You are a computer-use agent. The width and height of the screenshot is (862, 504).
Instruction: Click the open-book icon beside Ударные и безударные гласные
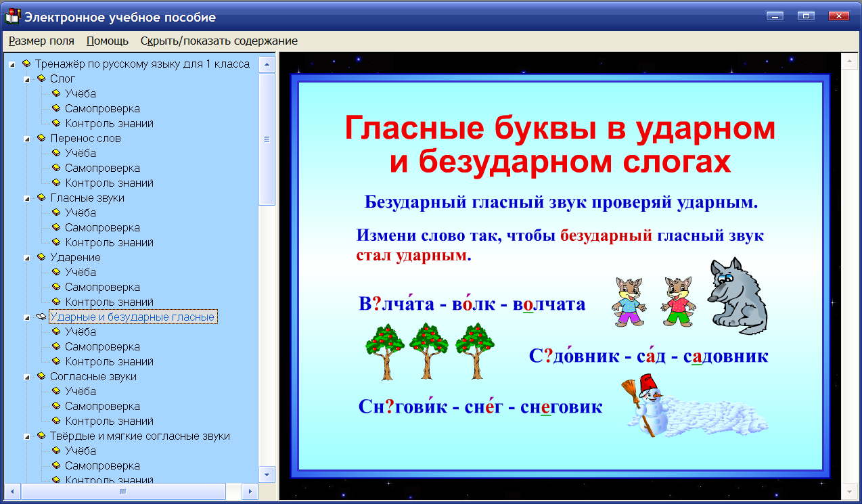click(x=41, y=317)
